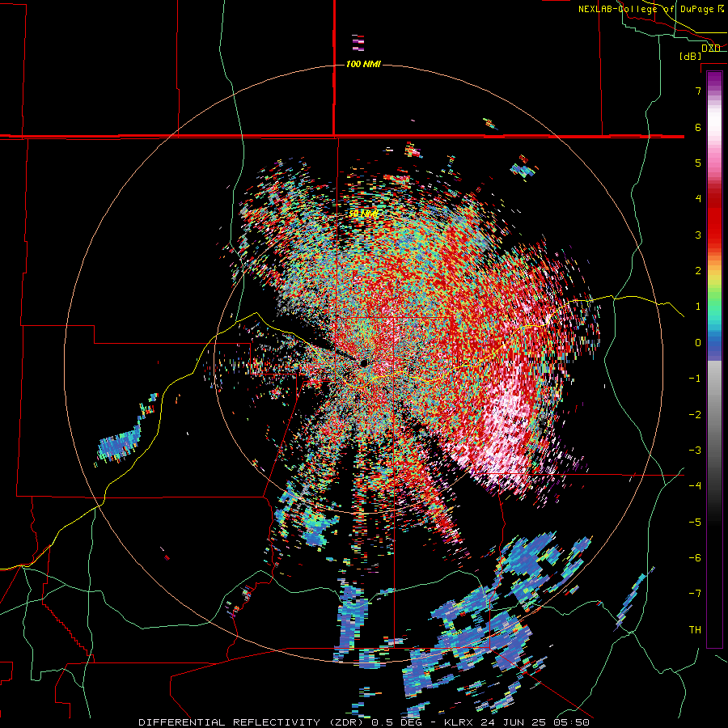
Task: Click the '-6' value on the dB scale
Action: pos(695,558)
